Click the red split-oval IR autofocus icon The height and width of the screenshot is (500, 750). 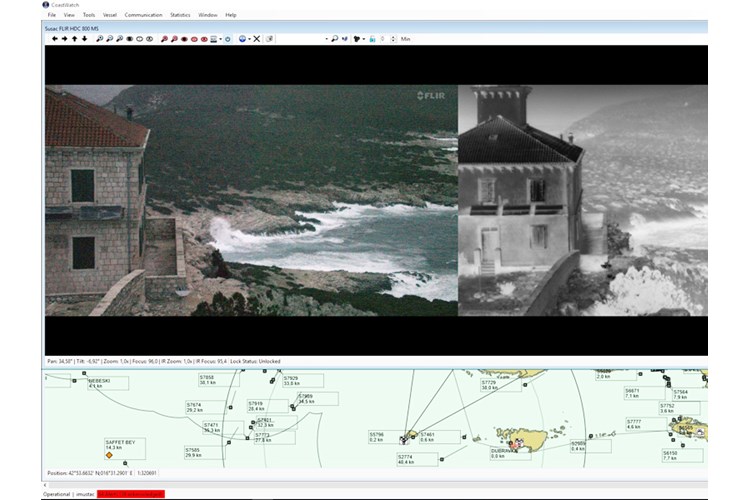204,39
